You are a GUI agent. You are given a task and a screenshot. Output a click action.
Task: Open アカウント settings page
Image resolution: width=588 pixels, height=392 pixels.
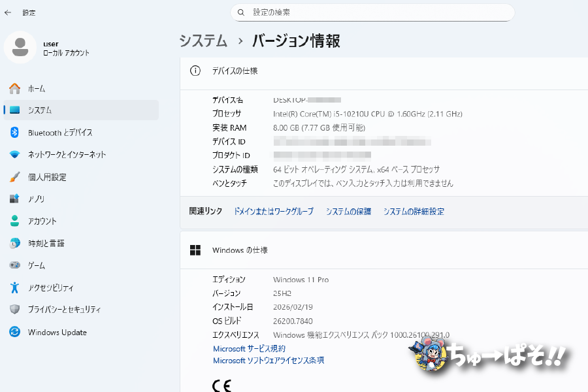[x=81, y=221]
